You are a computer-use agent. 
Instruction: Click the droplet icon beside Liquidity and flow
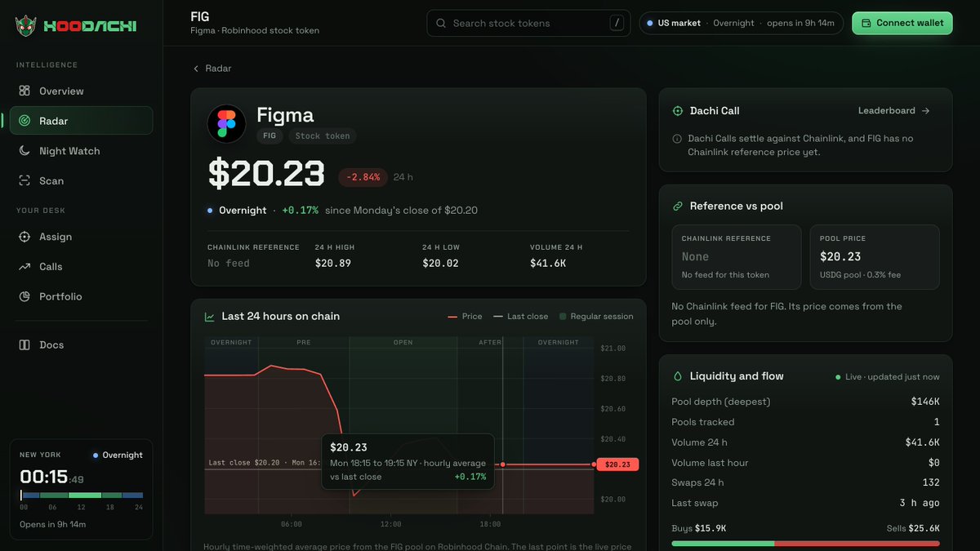coord(678,376)
